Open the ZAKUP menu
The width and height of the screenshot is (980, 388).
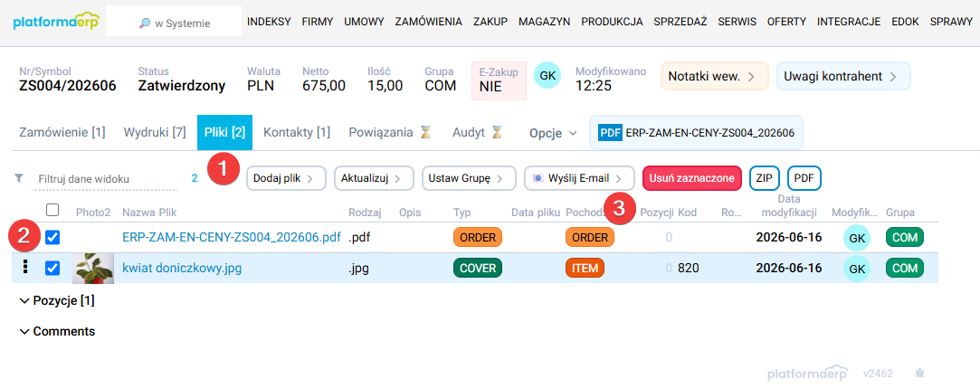pyautogui.click(x=490, y=22)
